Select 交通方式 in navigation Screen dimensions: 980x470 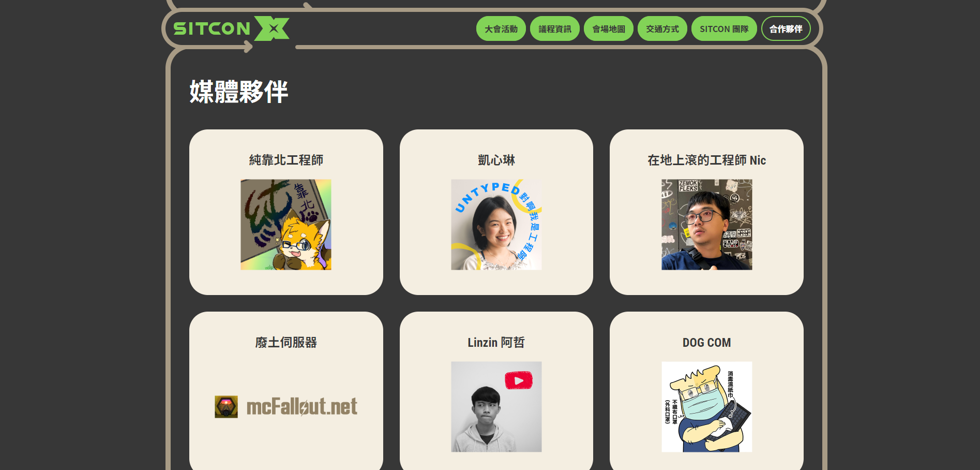coord(662,29)
